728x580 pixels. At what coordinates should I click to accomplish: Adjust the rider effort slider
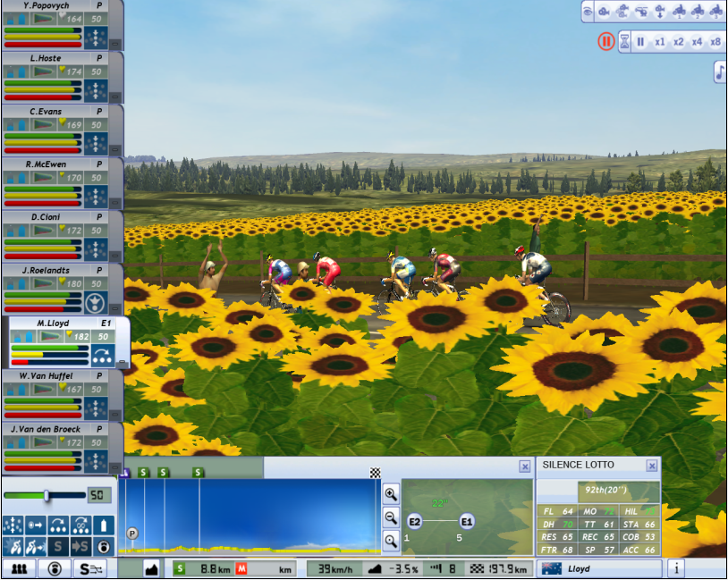[x=46, y=495]
